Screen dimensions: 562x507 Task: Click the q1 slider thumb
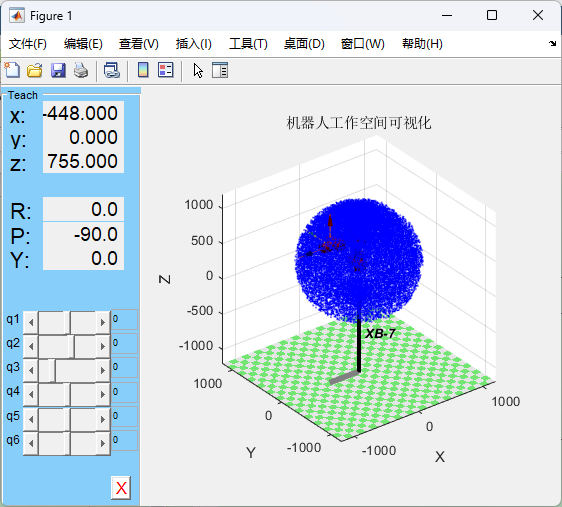click(x=67, y=322)
